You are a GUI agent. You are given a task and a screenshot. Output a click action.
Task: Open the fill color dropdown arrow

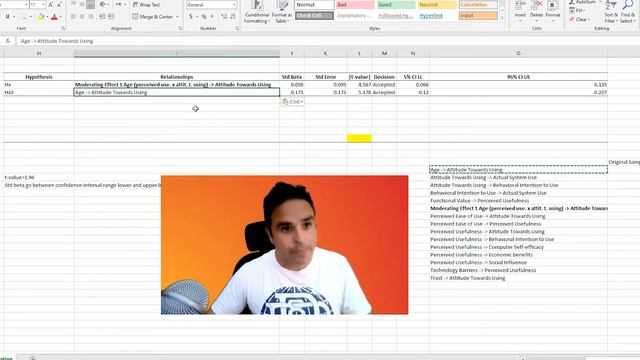click(x=48, y=17)
